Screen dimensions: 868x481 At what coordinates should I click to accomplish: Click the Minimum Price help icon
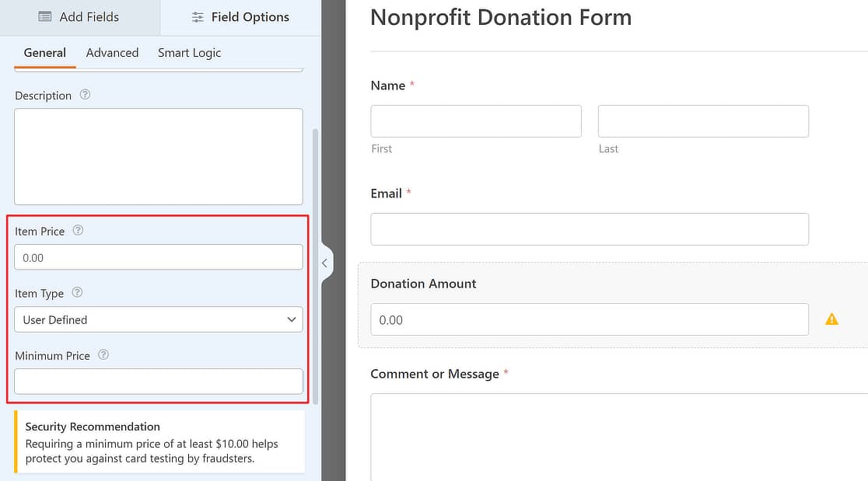pyautogui.click(x=103, y=355)
